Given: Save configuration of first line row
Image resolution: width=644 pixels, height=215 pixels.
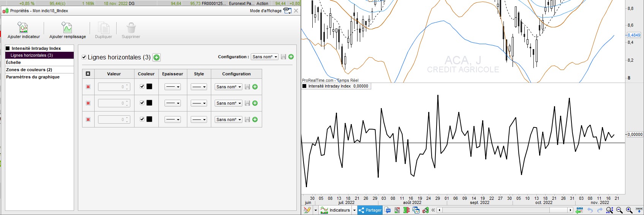Looking at the screenshot, I should point(247,87).
